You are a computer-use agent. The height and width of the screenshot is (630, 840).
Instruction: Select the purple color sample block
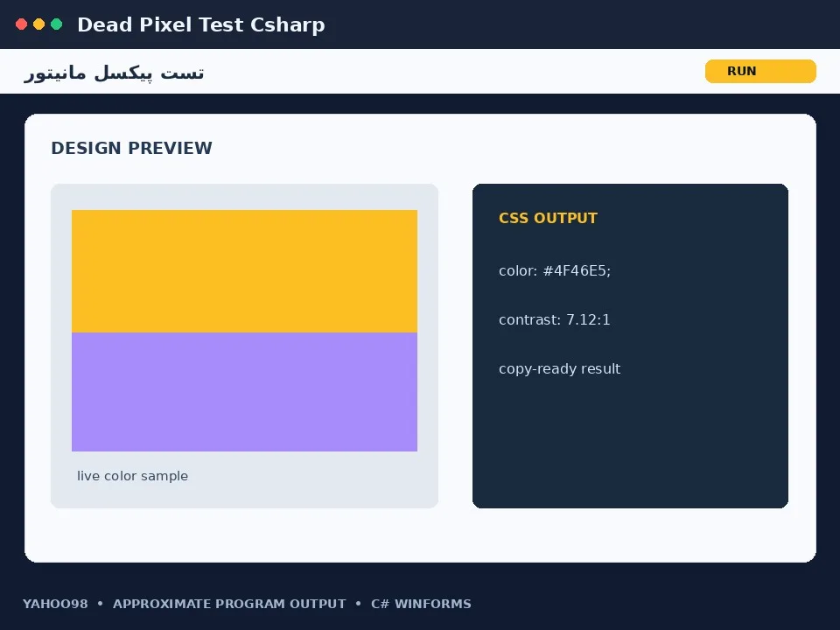click(x=244, y=392)
